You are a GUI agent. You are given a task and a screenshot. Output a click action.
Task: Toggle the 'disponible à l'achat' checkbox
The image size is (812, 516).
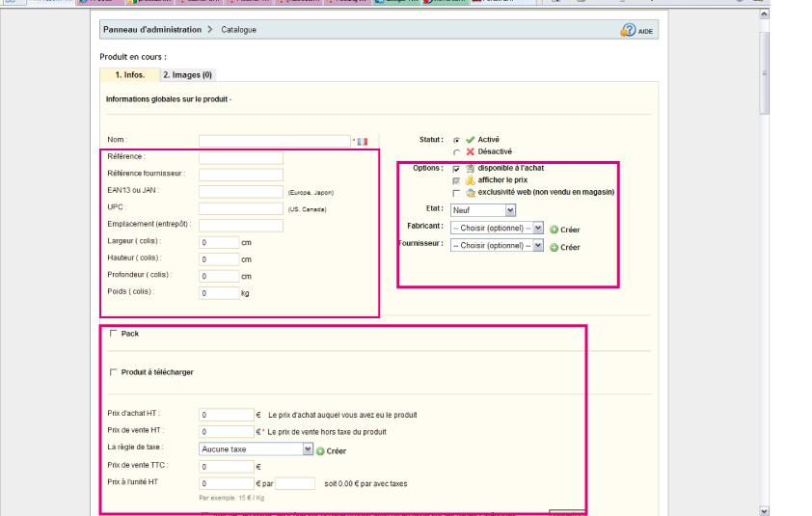click(456, 169)
